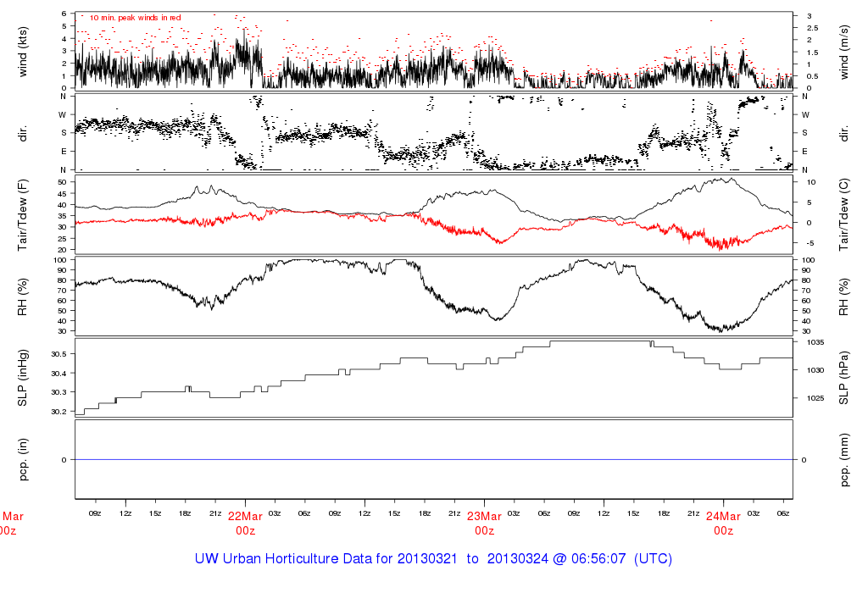Click the '23Mar' date label

point(484,516)
